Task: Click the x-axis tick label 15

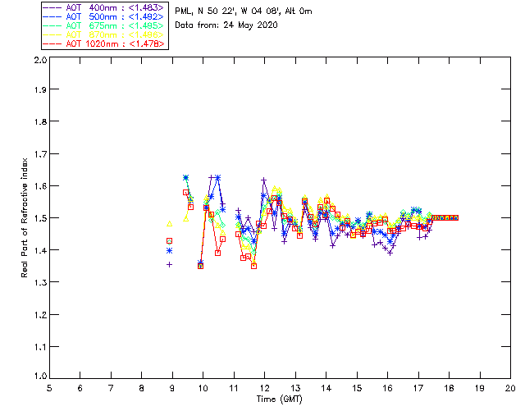Action: point(357,389)
